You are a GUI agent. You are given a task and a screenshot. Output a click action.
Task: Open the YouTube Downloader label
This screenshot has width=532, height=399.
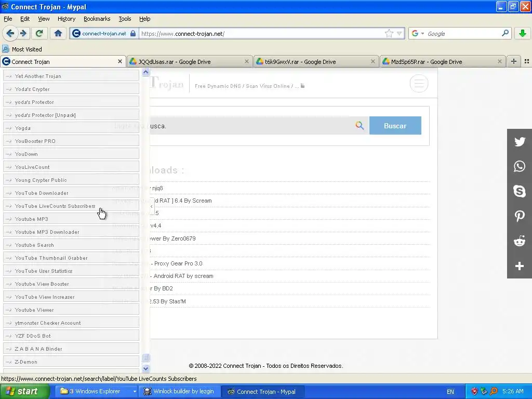pyautogui.click(x=71, y=193)
